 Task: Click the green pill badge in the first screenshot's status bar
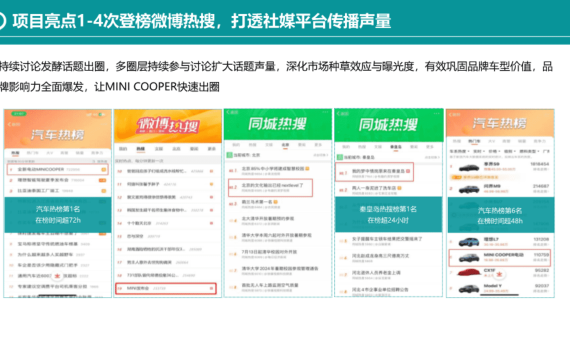point(19,113)
